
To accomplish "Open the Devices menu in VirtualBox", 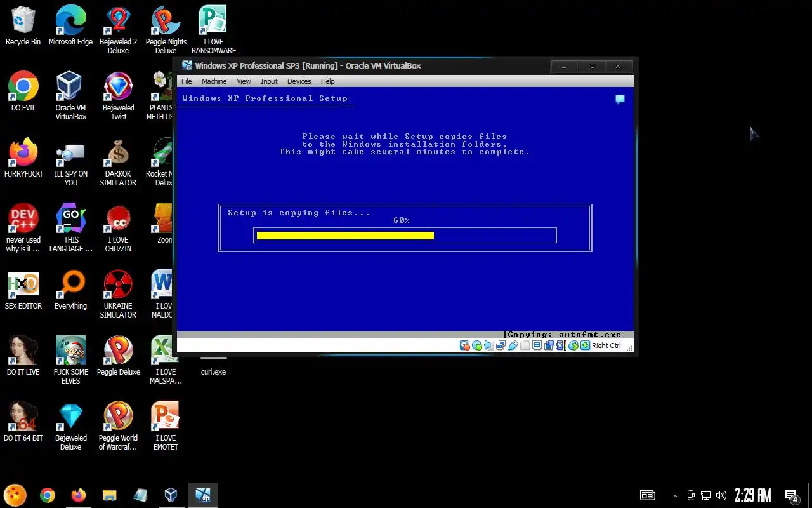I will tap(299, 81).
